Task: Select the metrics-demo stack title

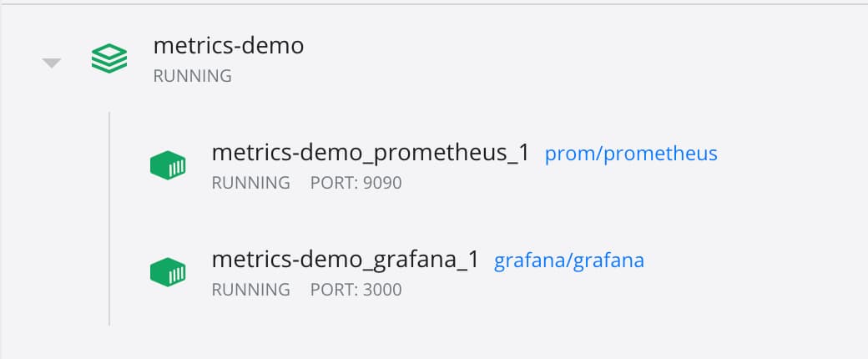Action: 229,45
